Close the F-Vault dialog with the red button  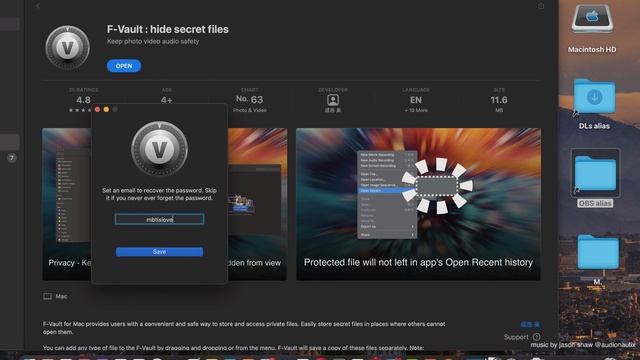pos(97,109)
